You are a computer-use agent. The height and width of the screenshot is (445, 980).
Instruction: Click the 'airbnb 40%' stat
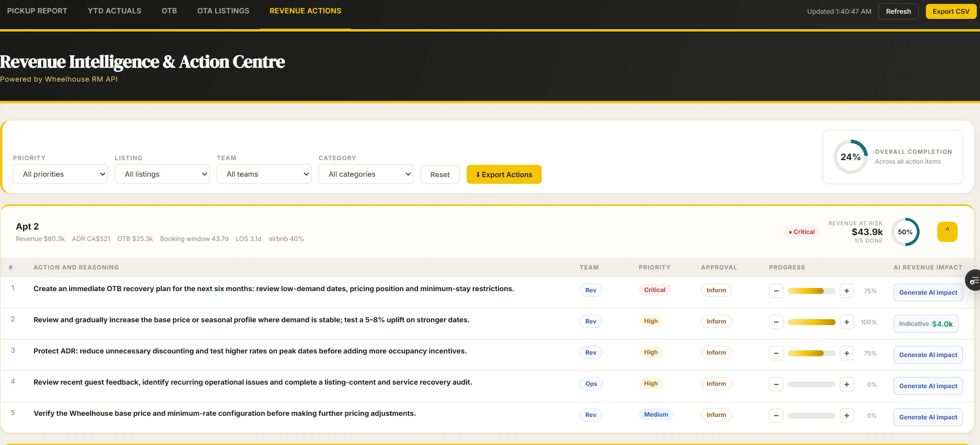[286, 239]
